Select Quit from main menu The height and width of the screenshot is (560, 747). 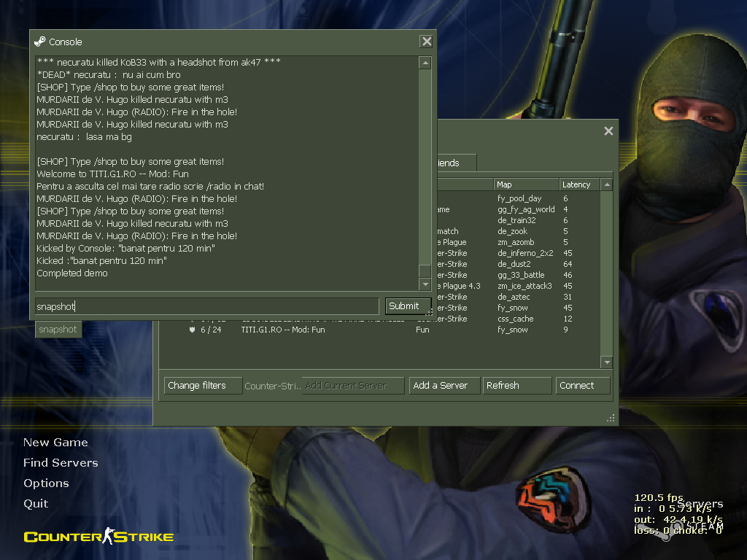pyautogui.click(x=36, y=504)
